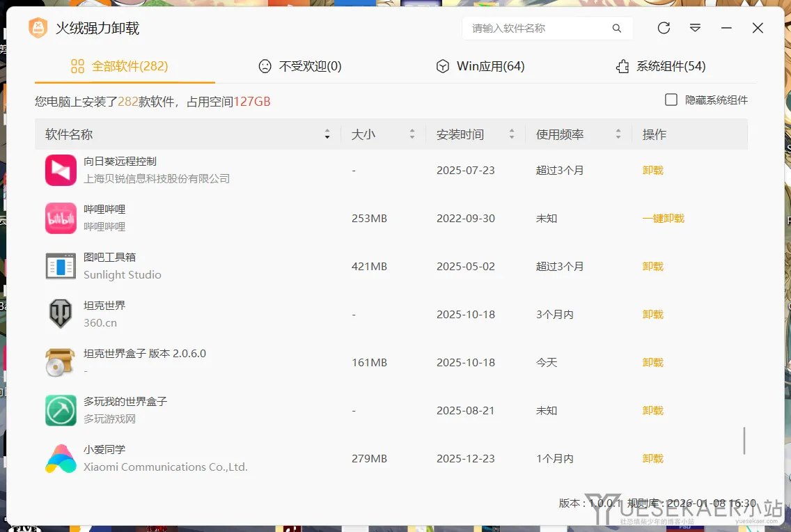Click the 图吧工具箱 app icon

(61, 266)
